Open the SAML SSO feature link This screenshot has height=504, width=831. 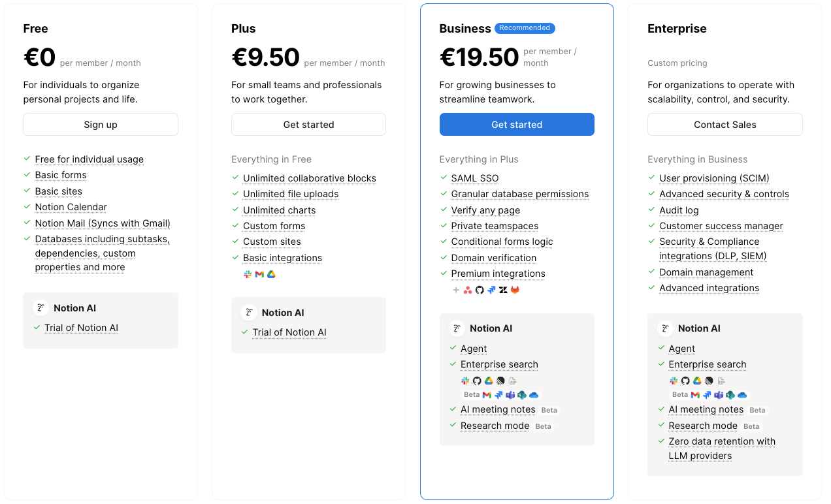(474, 178)
